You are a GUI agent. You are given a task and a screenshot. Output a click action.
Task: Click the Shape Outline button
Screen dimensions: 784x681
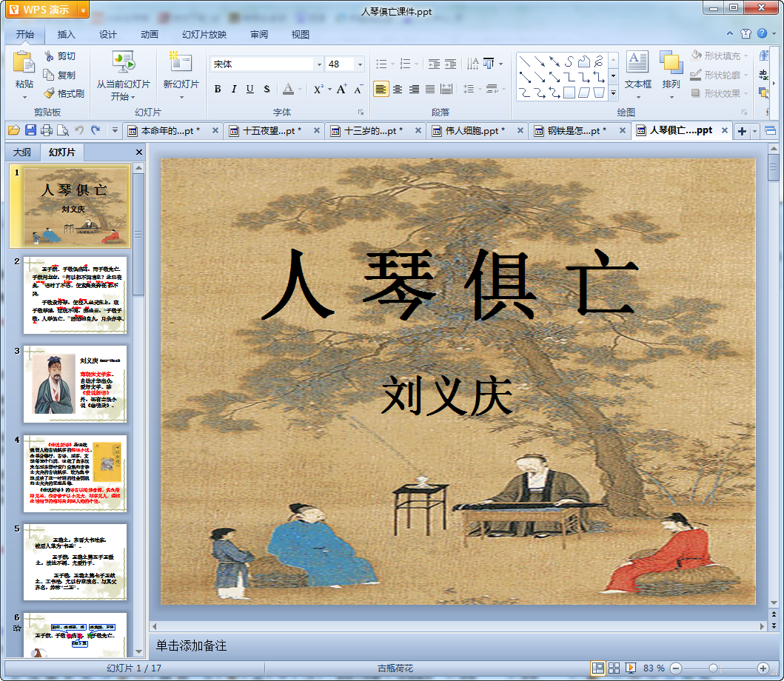(x=720, y=75)
